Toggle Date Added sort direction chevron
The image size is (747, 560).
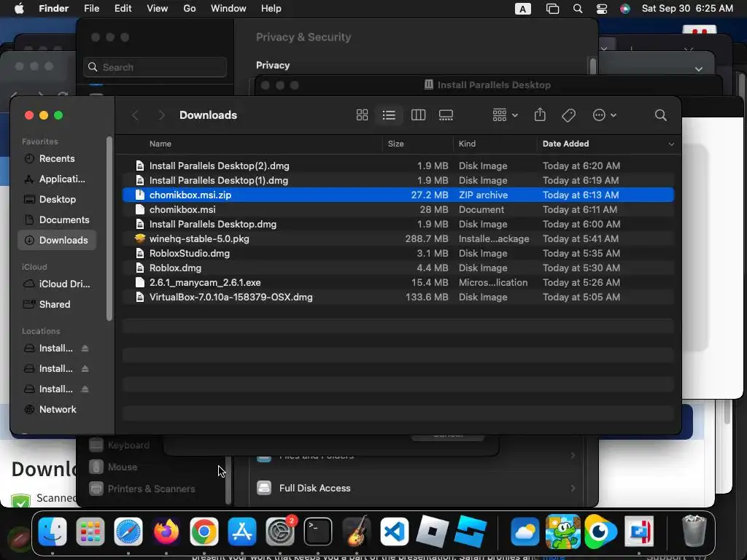click(x=671, y=144)
